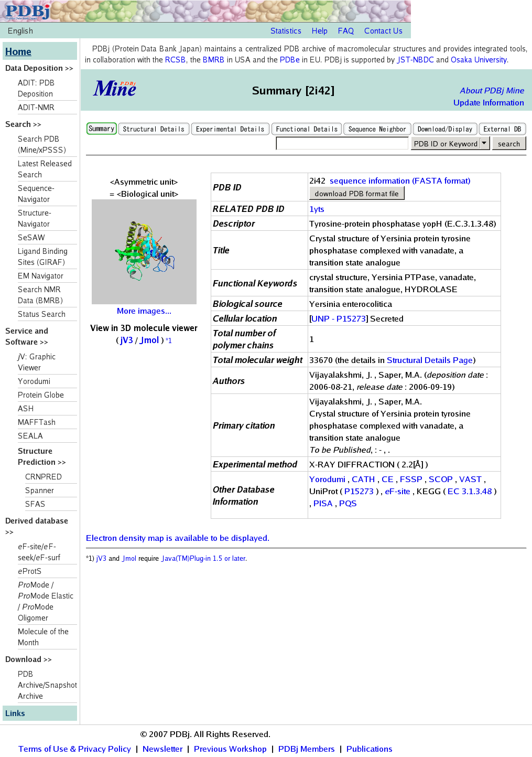Screen dimensions: 532x757
Task: Open the KEGG EC 3.1.3.48 link
Action: click(x=470, y=491)
